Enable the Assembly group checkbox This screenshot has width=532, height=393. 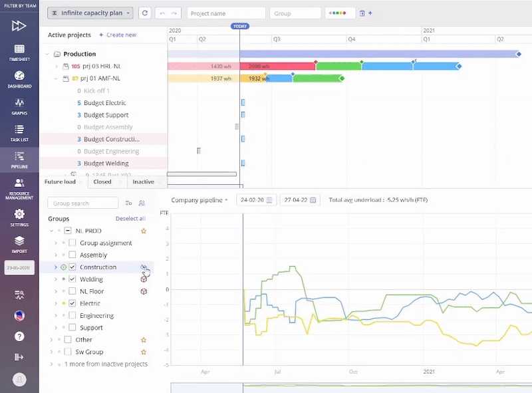(72, 255)
